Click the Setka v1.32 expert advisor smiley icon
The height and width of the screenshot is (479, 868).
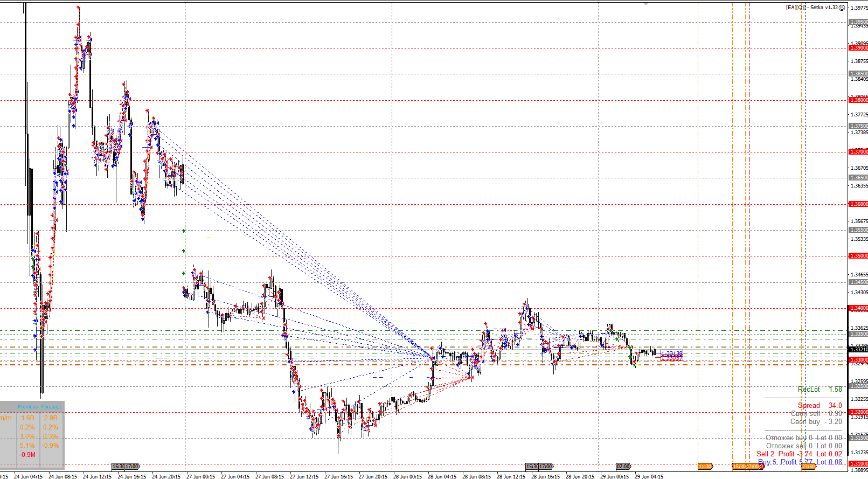(842, 8)
